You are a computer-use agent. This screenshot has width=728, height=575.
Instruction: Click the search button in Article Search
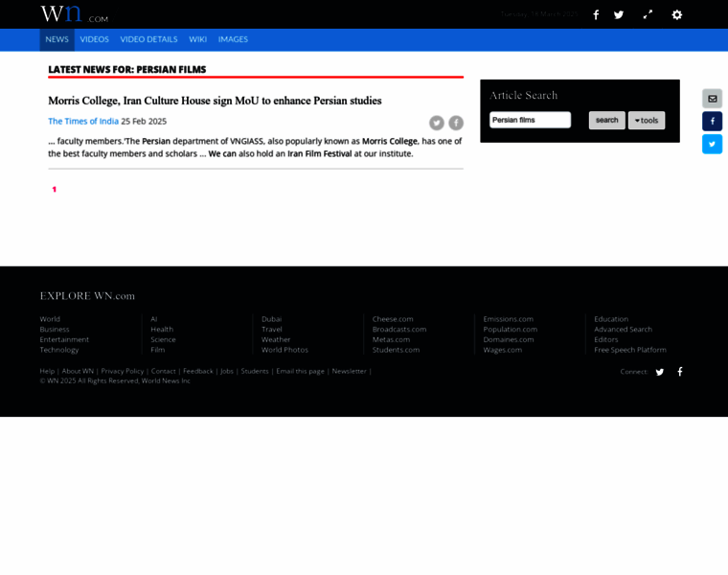(x=606, y=121)
